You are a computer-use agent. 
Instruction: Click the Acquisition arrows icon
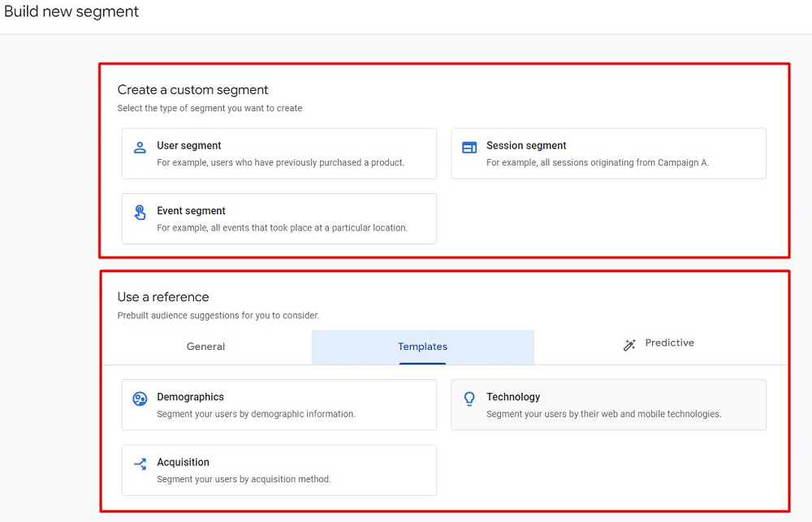point(140,464)
